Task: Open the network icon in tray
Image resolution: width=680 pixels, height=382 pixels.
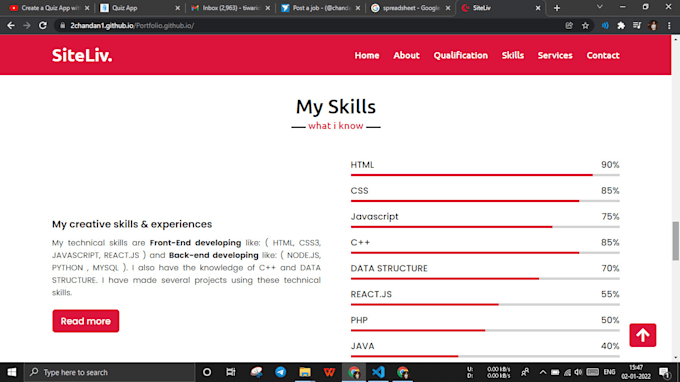Action: point(567,372)
